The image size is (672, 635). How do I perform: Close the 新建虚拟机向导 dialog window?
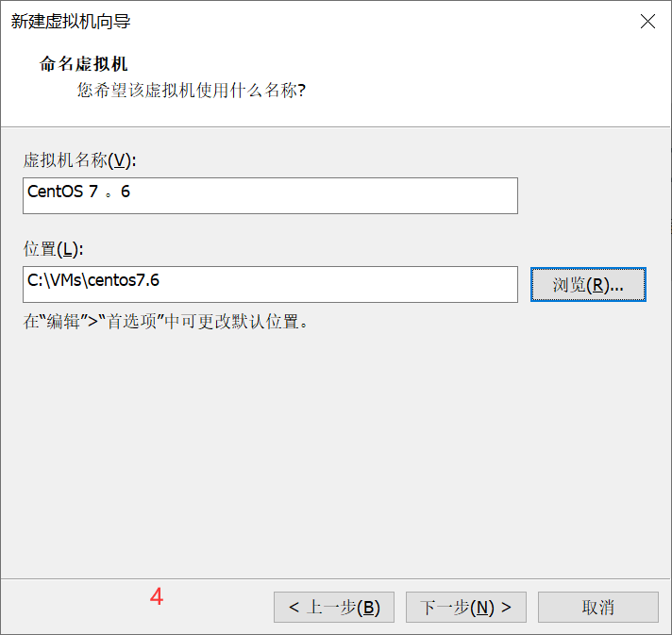click(647, 21)
